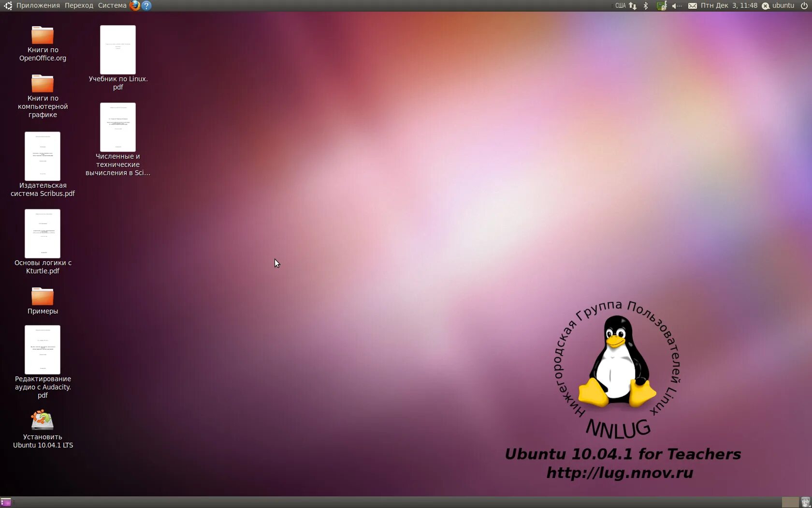Open the calendar clock Птн Дек 3, 11:48
812x508 pixels.
point(729,5)
